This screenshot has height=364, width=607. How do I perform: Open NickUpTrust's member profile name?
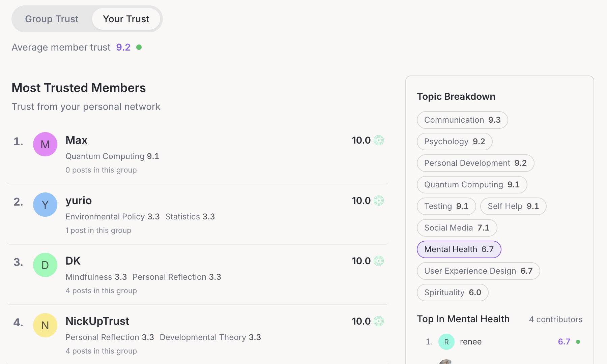tap(97, 321)
